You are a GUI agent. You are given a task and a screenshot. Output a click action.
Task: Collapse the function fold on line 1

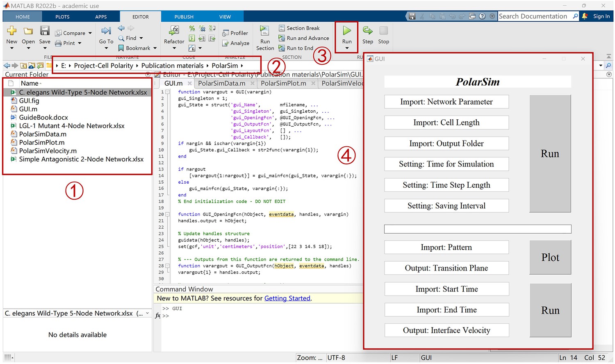click(x=167, y=92)
